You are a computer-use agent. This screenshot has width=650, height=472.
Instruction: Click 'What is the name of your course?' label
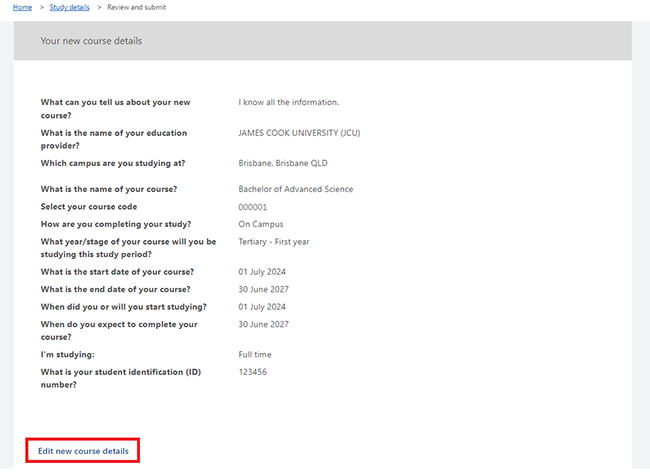click(109, 189)
